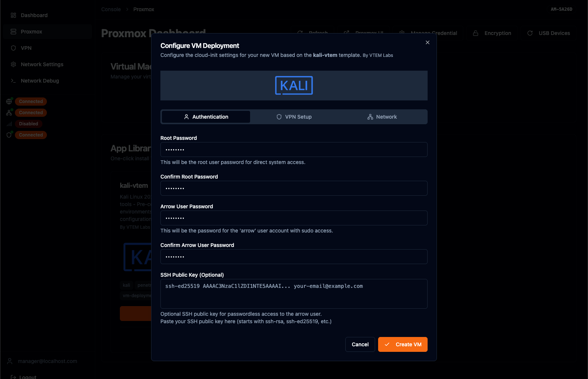Click the checkmark icon on Create VM
The height and width of the screenshot is (379, 588).
pos(387,344)
